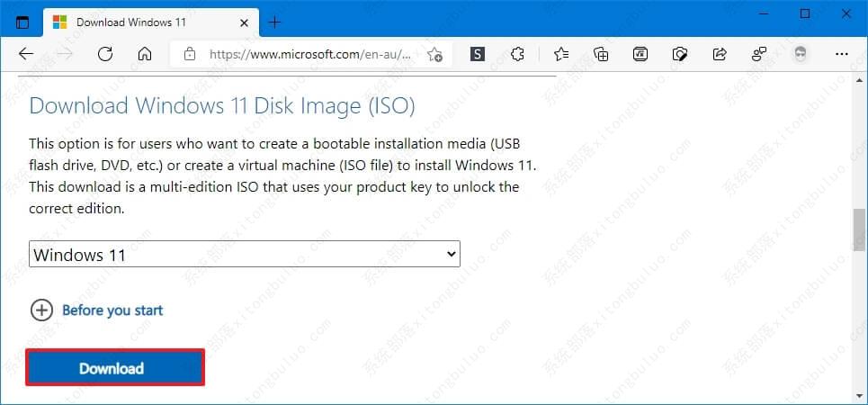868x405 pixels.
Task: Open a new browser tab
Action: coord(275,22)
